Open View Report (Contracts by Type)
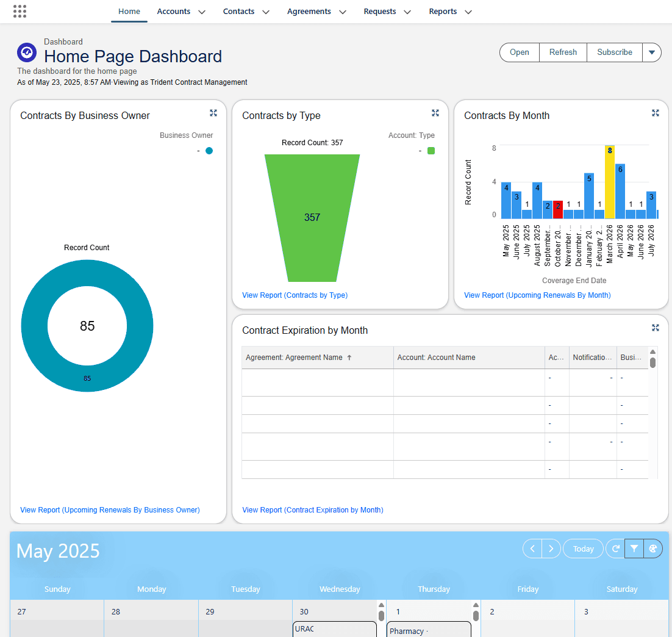The image size is (672, 637). pos(295,295)
